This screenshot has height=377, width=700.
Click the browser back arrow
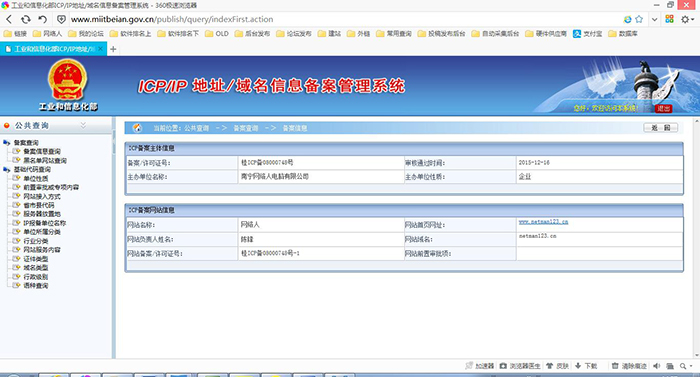(9, 19)
